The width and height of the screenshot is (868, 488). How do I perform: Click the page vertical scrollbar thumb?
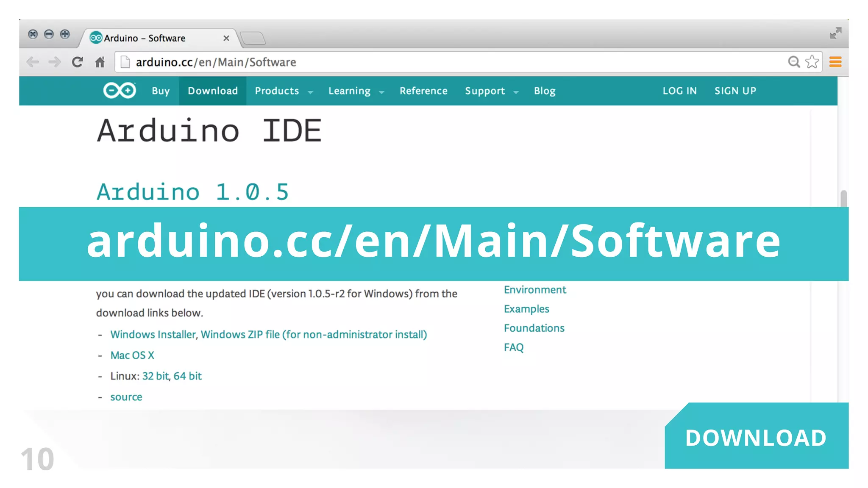(x=843, y=199)
